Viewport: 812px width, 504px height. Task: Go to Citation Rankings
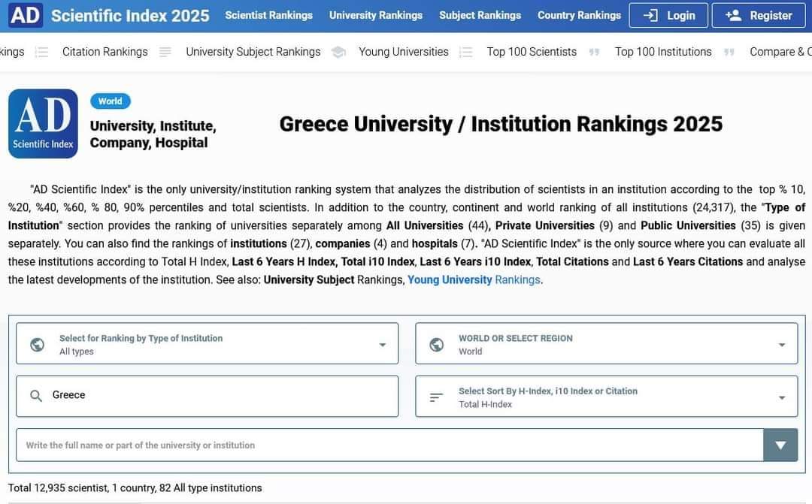tap(105, 52)
